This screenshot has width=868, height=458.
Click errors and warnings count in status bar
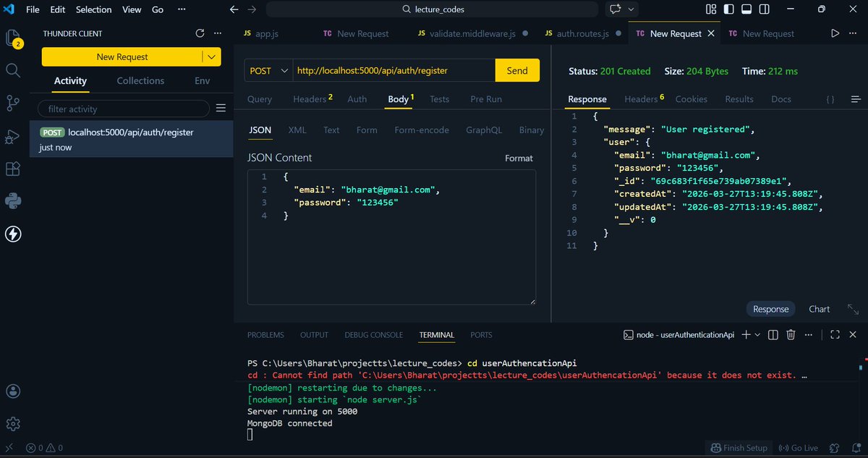[44, 448]
